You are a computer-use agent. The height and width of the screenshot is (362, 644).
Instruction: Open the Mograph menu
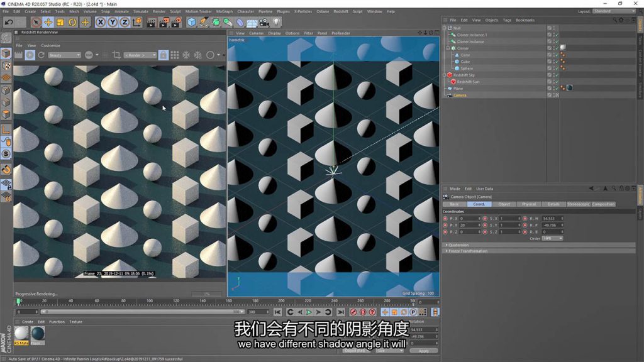pos(225,11)
